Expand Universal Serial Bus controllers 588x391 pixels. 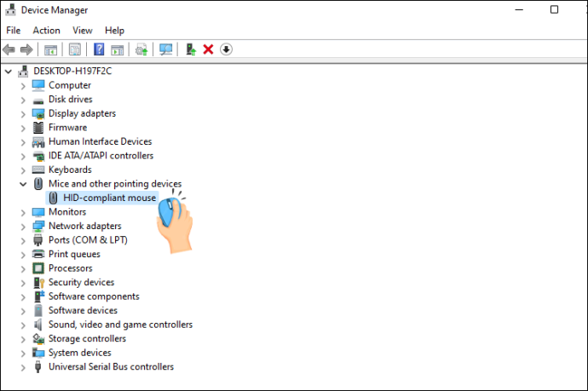(23, 367)
